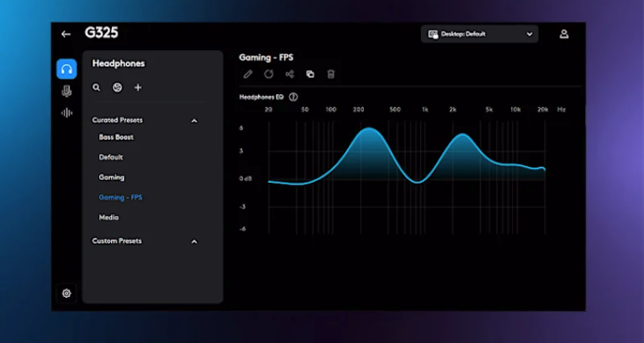The width and height of the screenshot is (644, 343).
Task: Click the 0 dB gain axis label
Action: (x=246, y=179)
